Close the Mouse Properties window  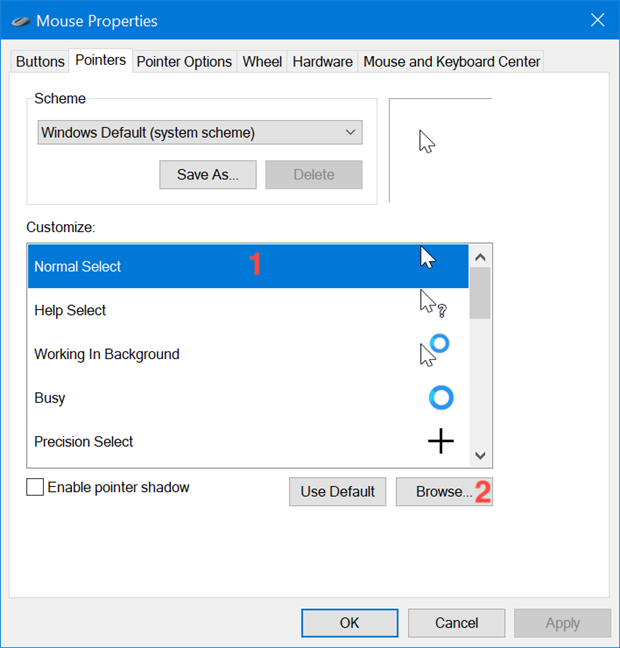tap(597, 19)
